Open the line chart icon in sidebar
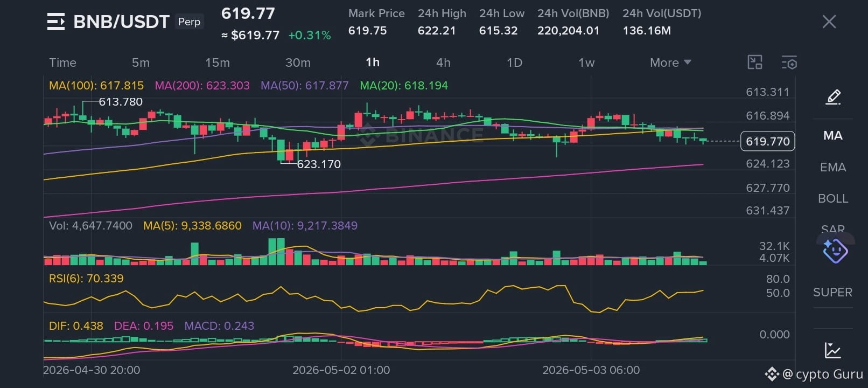Viewport: 868px width, 388px height. click(x=833, y=350)
